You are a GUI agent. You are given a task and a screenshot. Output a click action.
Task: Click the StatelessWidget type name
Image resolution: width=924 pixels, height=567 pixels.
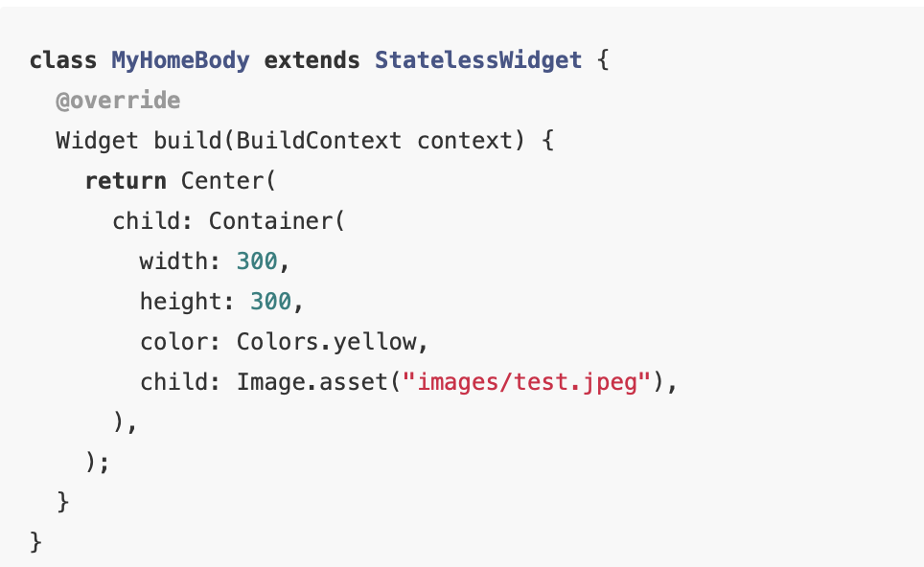coord(478,61)
